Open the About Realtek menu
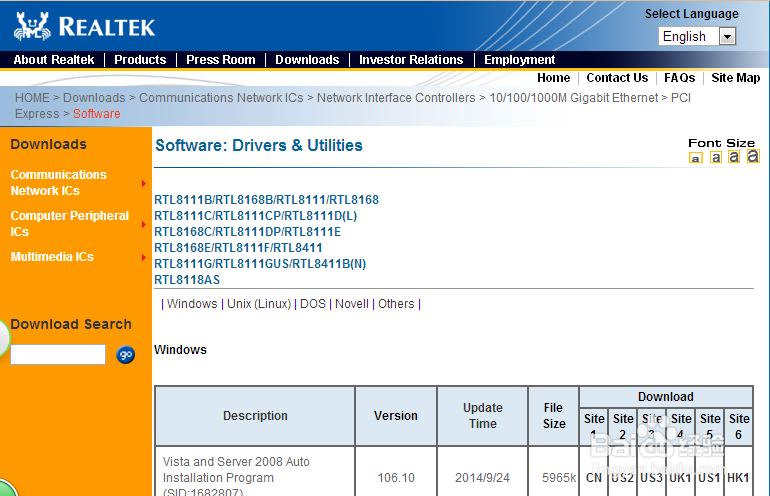 pyautogui.click(x=54, y=60)
